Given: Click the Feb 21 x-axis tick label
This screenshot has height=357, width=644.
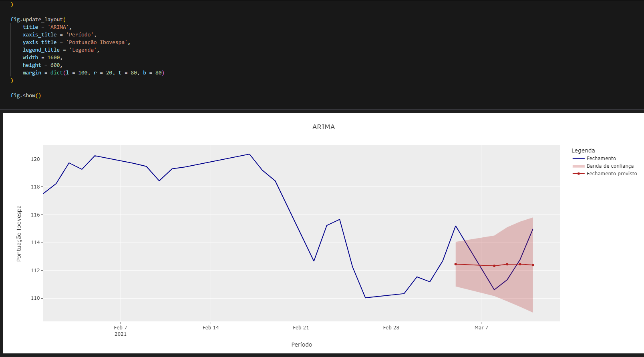Looking at the screenshot, I should (x=301, y=328).
